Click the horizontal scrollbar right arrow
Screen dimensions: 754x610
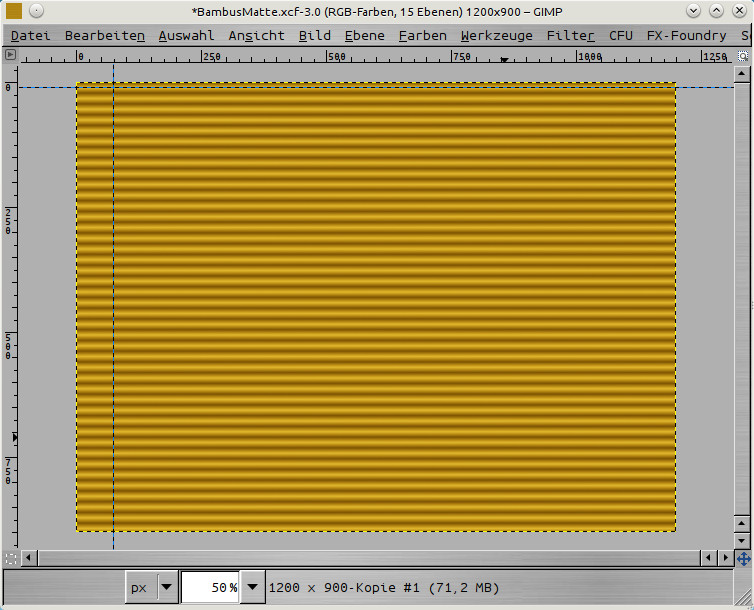coord(725,558)
